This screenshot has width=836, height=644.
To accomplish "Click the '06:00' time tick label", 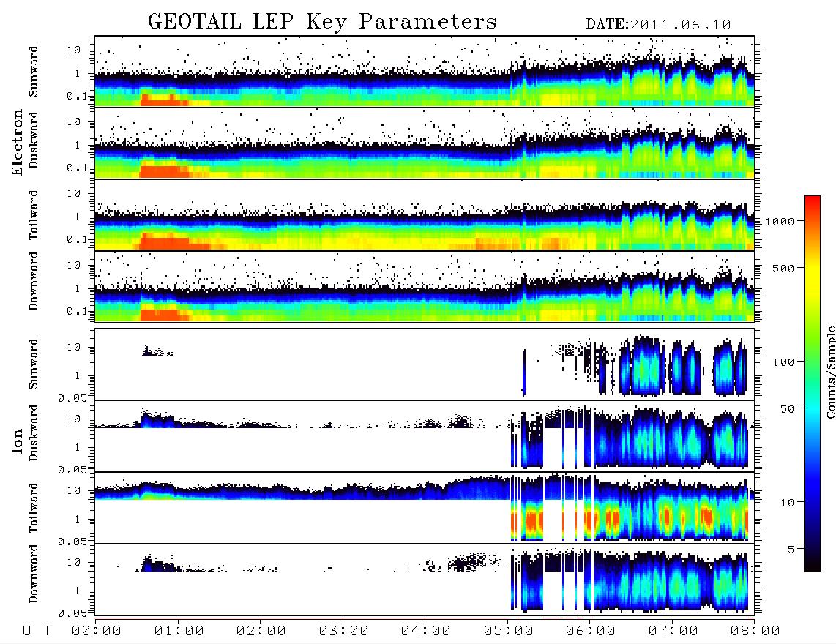I will [x=591, y=632].
